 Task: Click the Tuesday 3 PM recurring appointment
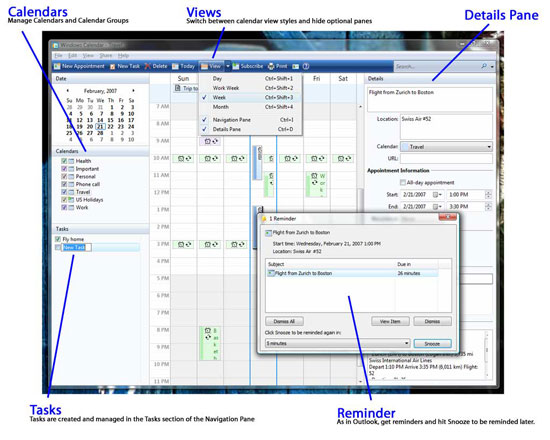237,245
